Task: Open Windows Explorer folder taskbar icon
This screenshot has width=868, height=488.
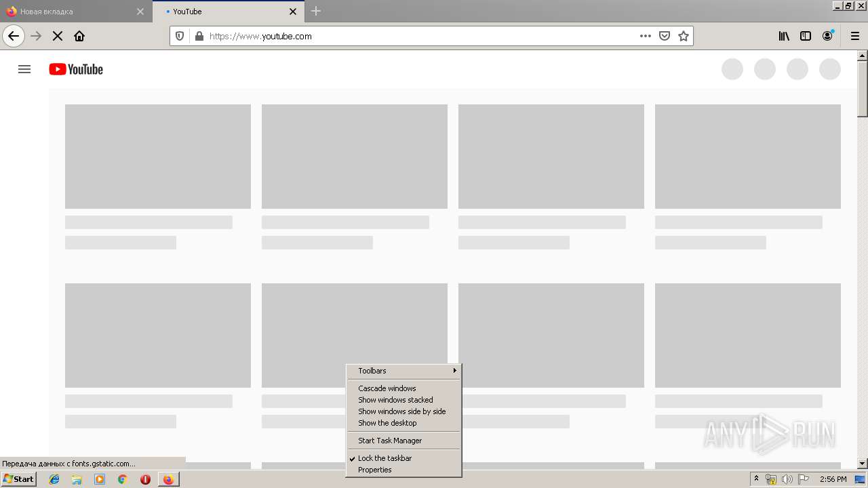Action: (x=77, y=479)
